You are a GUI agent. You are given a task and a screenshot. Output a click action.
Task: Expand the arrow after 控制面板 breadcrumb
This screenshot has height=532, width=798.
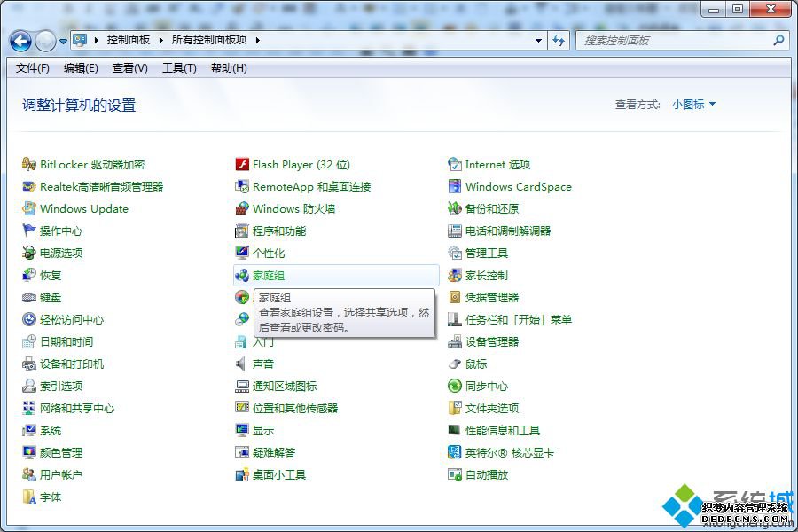160,40
